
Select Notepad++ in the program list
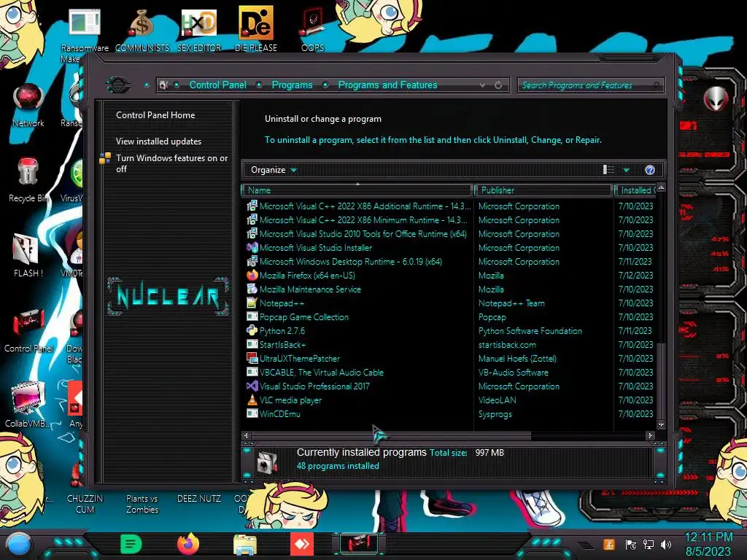pos(449,303)
